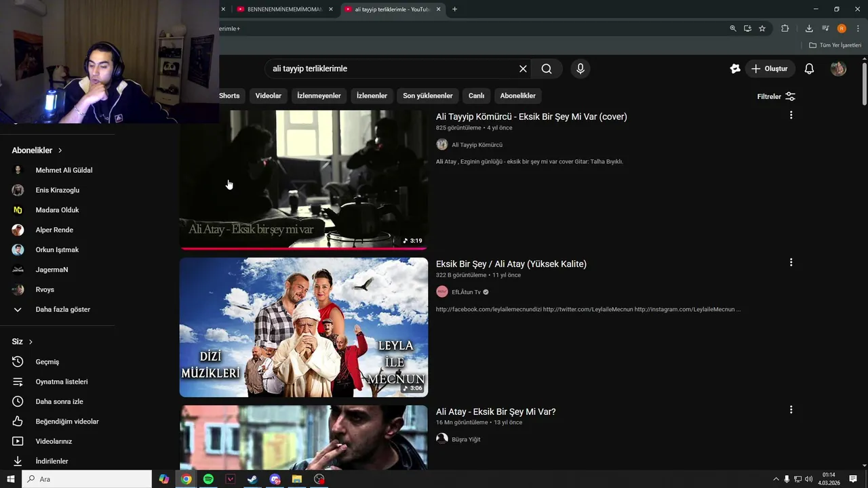Open the taskbar notification center icon

click(x=853, y=479)
